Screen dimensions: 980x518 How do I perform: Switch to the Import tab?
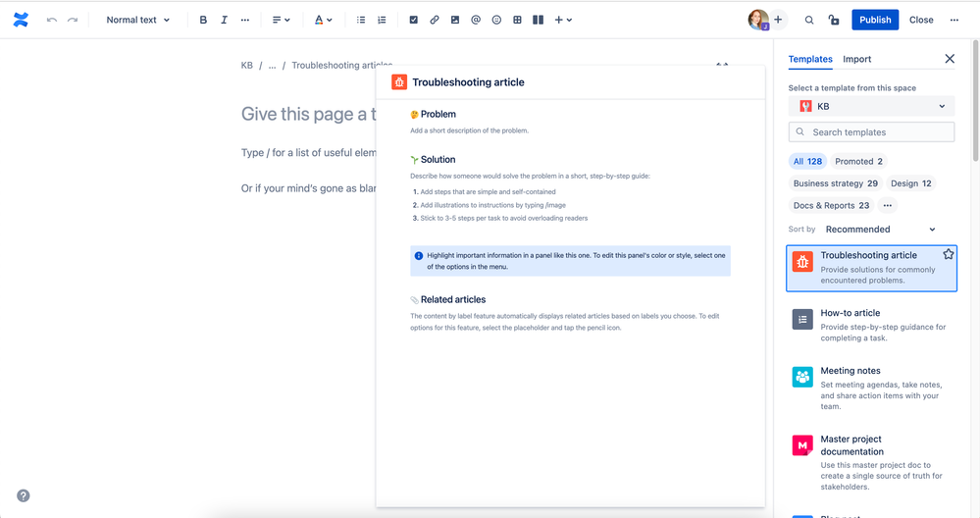(x=856, y=59)
